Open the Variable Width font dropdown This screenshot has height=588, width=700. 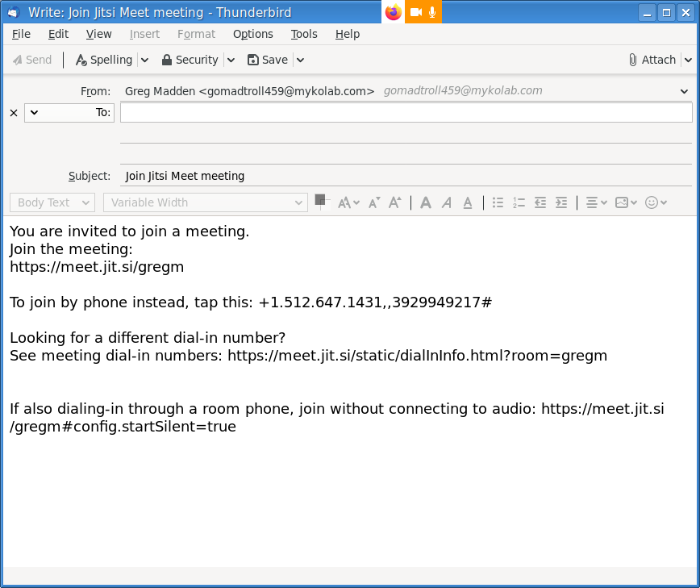pos(206,202)
